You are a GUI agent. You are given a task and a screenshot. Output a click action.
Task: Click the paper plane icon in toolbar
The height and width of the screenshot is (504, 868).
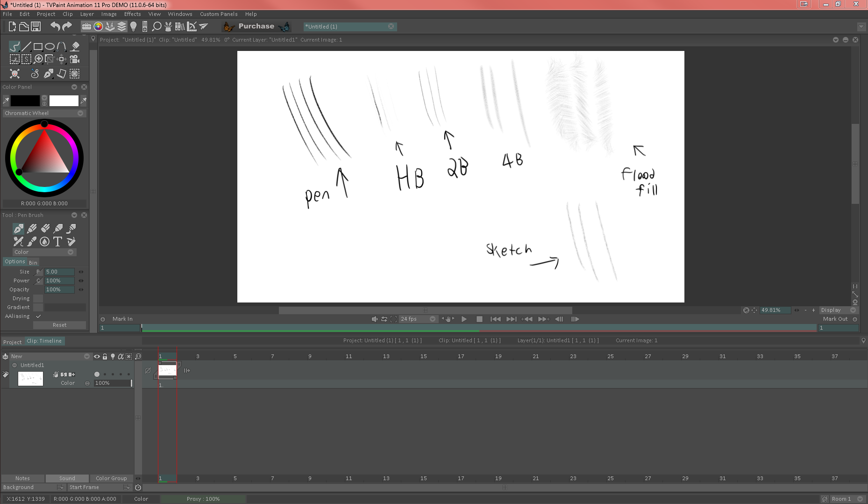[204, 27]
